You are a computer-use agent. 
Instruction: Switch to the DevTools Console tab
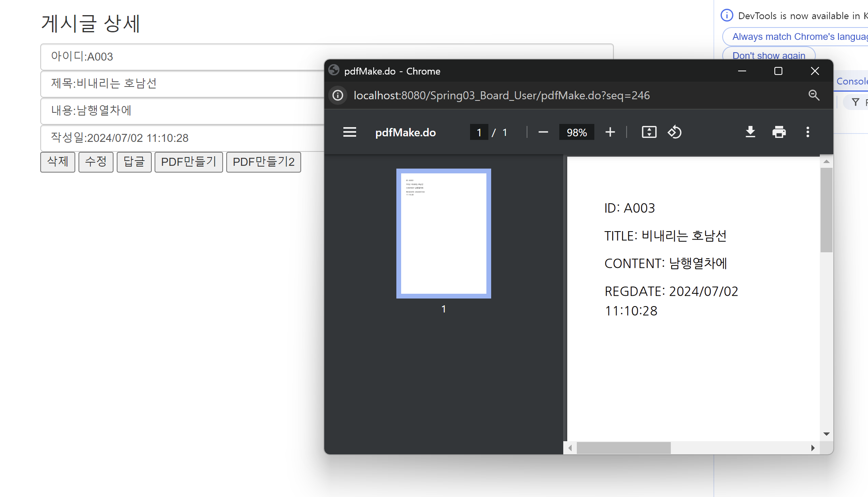coord(852,81)
